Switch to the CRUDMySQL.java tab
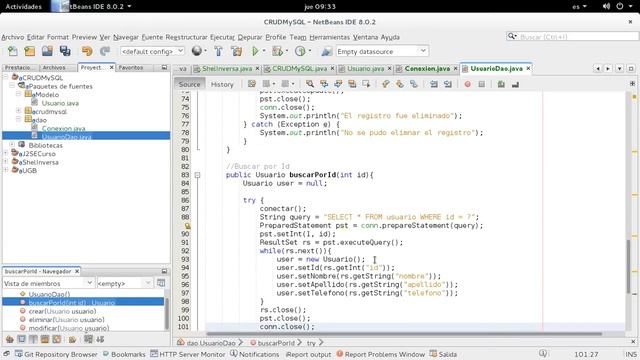Viewport: 640px width, 360px height. (x=299, y=69)
